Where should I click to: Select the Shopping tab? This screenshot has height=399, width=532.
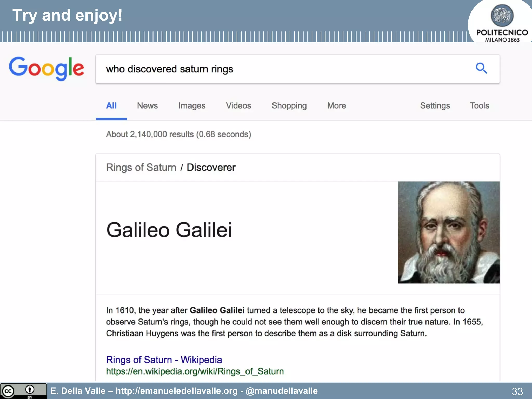tap(289, 106)
